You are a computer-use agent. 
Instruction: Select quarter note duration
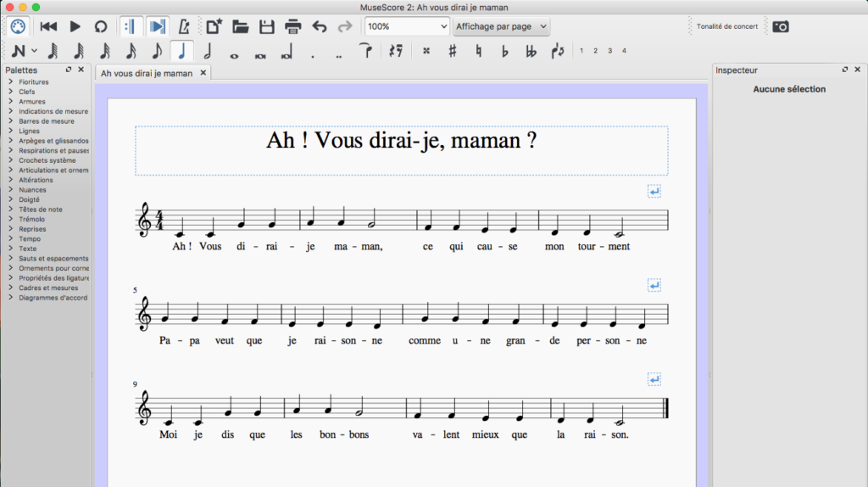pyautogui.click(x=182, y=51)
